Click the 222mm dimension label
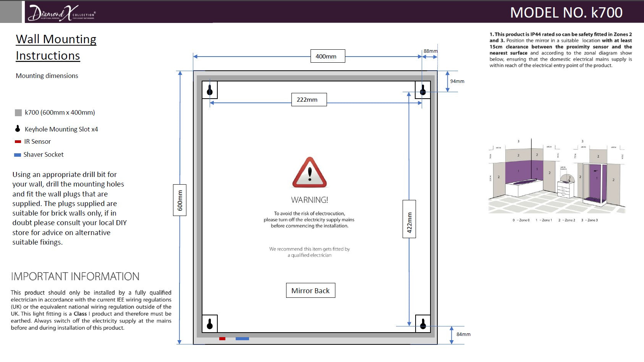 tap(309, 99)
